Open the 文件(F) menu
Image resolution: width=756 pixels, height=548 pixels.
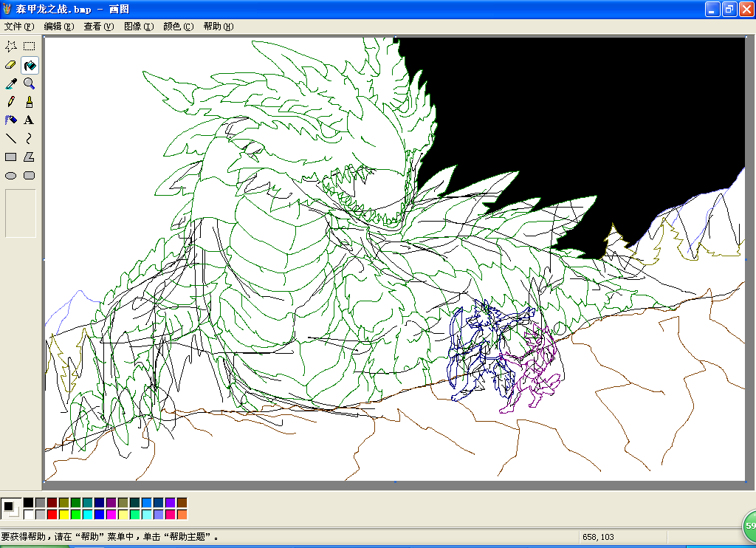[x=19, y=27]
